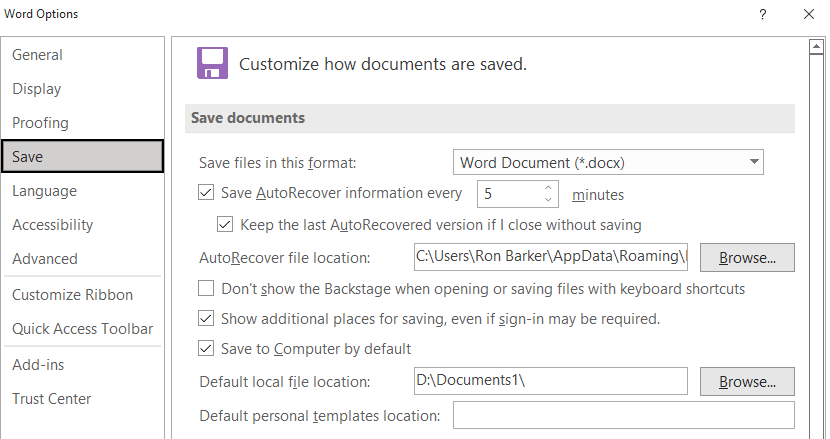Toggle Show additional places for saving

tap(207, 319)
